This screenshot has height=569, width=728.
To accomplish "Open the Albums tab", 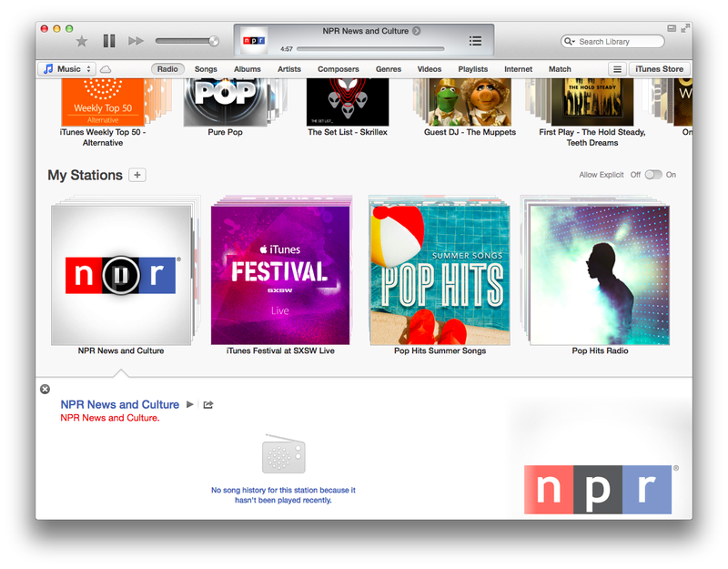I will coord(247,69).
